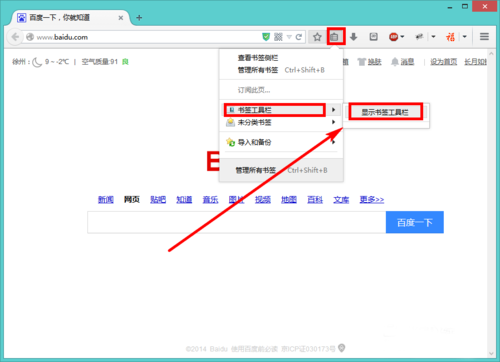The height and width of the screenshot is (362, 500).
Task: Click the scrollbar down arrow
Action: (491, 353)
